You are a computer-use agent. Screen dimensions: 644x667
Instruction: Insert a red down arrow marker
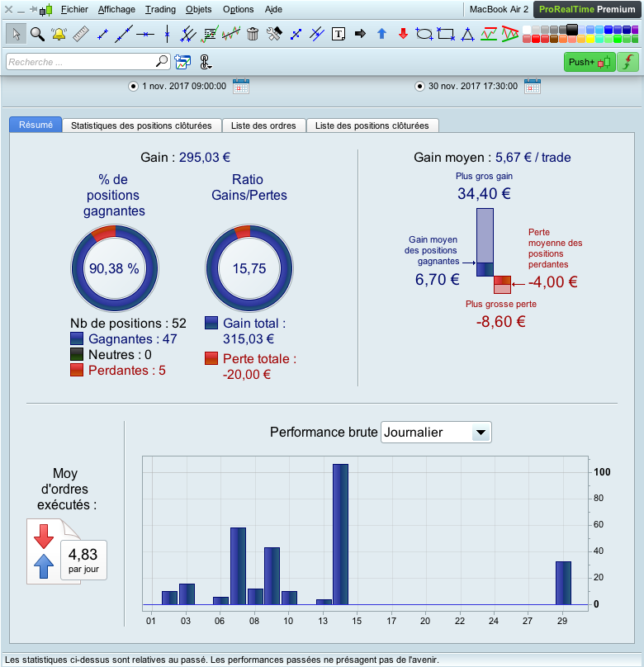click(x=403, y=34)
